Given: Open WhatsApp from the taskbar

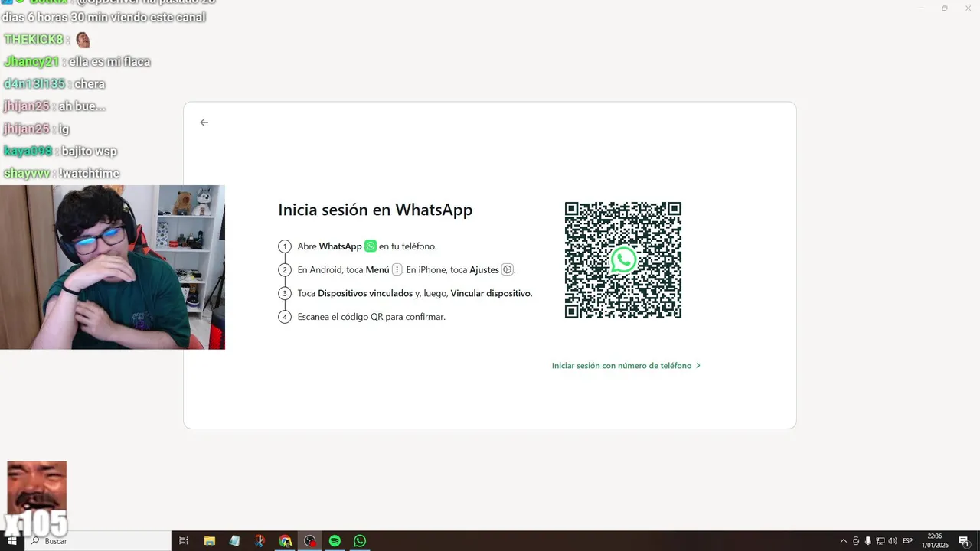Looking at the screenshot, I should pyautogui.click(x=360, y=541).
